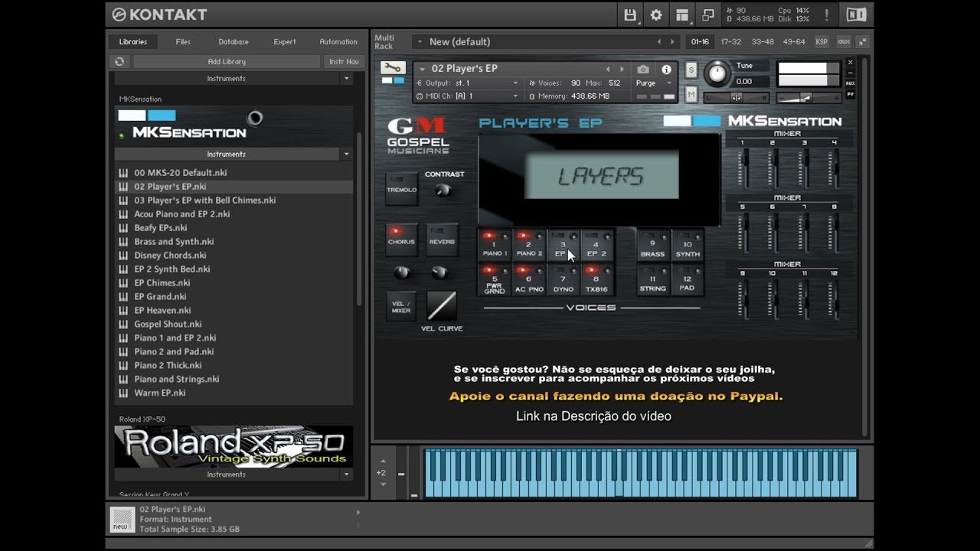Click the Add Library button
Screen dimensions: 980x551
click(227, 61)
